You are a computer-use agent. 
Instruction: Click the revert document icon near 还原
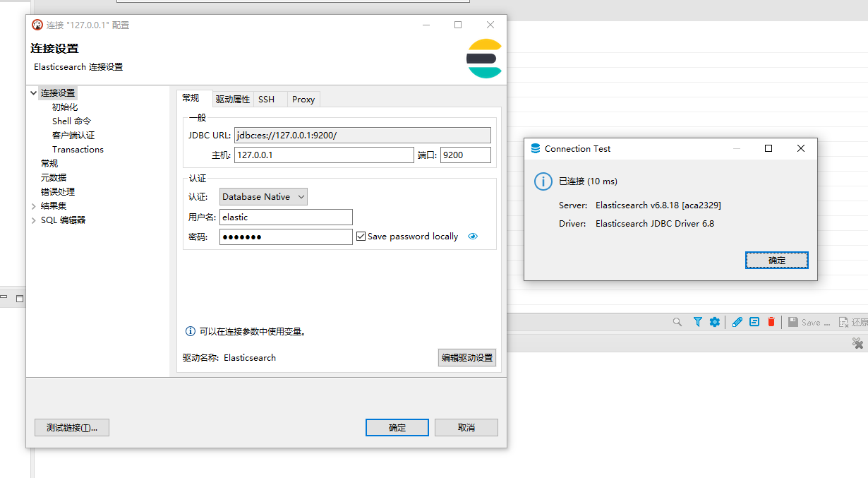tap(843, 322)
